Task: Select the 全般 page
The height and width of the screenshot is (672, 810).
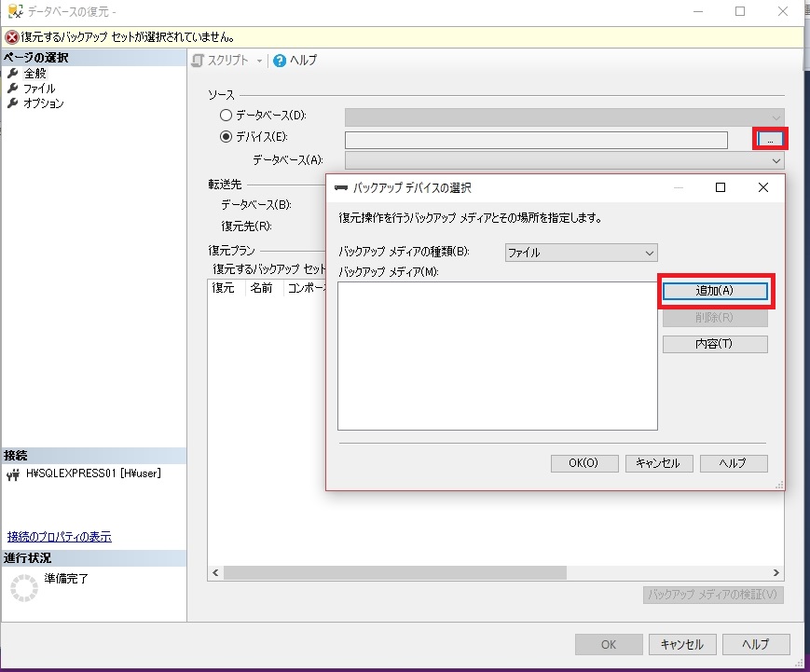Action: pyautogui.click(x=35, y=74)
